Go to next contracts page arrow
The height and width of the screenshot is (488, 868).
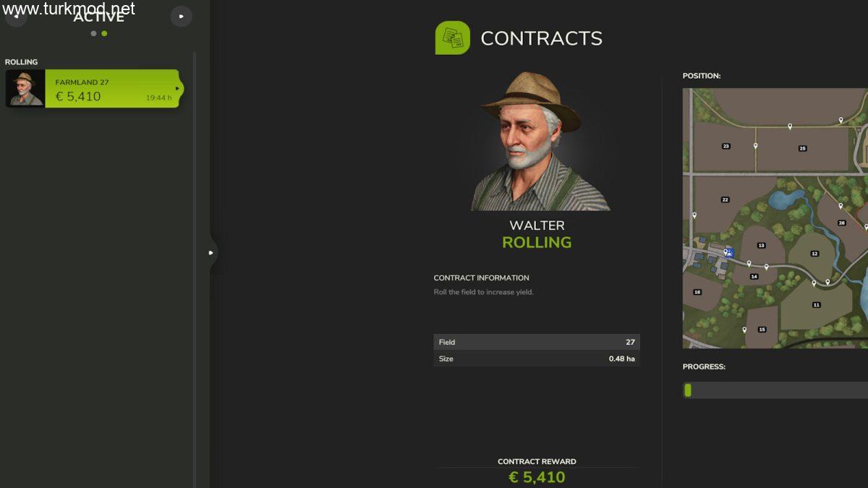point(181,16)
